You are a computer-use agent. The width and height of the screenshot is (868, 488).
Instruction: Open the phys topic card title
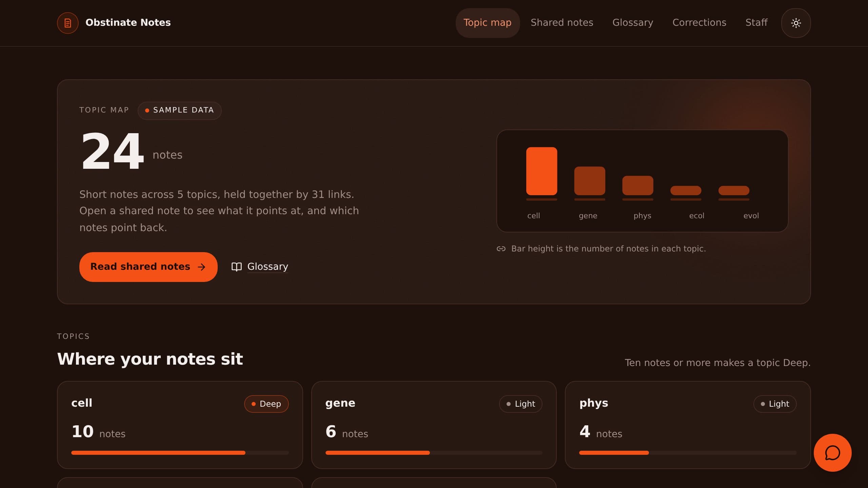pyautogui.click(x=594, y=403)
